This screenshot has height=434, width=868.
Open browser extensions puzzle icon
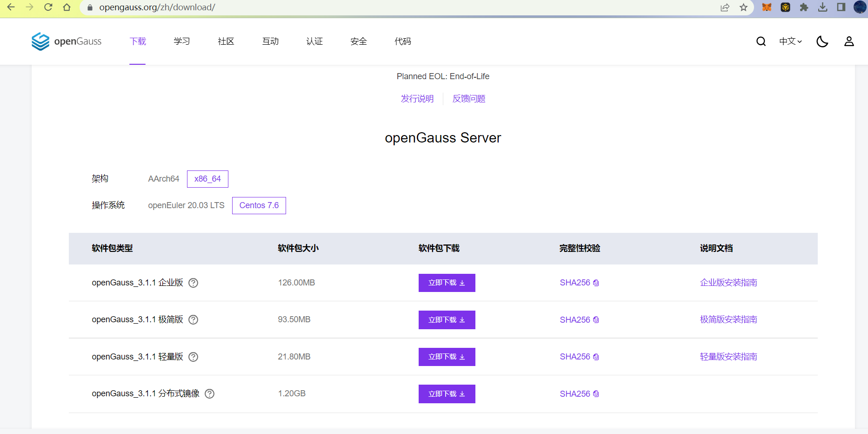click(804, 7)
